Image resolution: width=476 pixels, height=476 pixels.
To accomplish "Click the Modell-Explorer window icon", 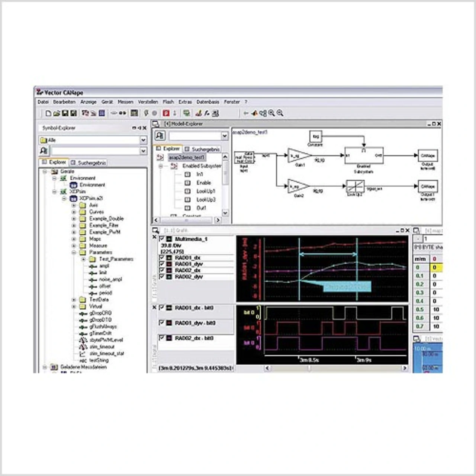I will tap(156, 124).
